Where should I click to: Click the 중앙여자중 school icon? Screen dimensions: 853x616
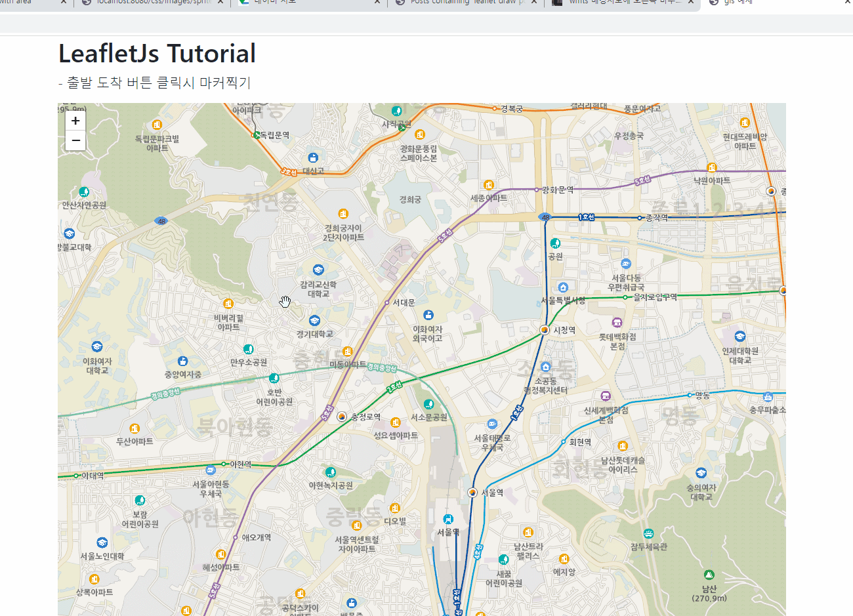click(x=183, y=361)
